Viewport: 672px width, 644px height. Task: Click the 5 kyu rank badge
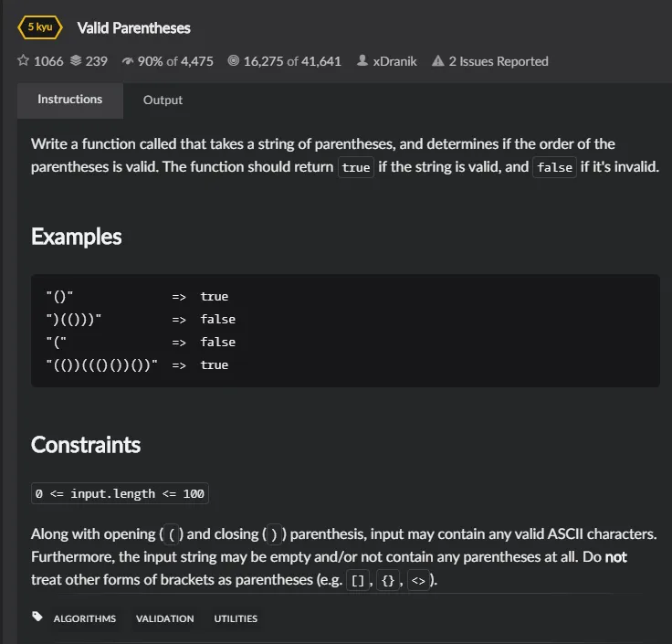pos(40,27)
